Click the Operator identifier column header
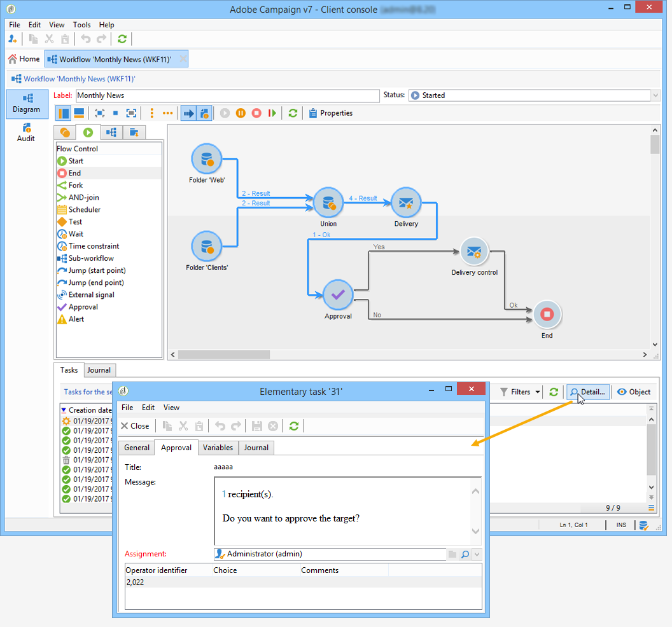 169,570
